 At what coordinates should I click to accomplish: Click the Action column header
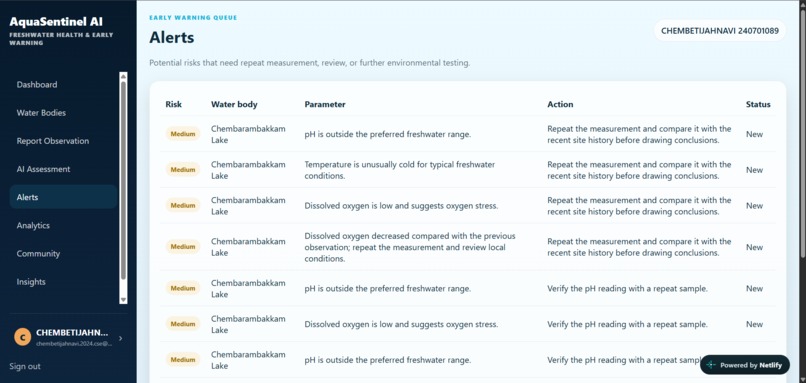pos(560,104)
